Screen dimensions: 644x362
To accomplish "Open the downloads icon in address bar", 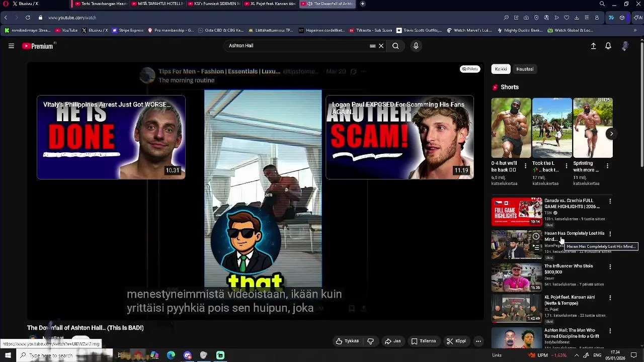I will (577, 18).
